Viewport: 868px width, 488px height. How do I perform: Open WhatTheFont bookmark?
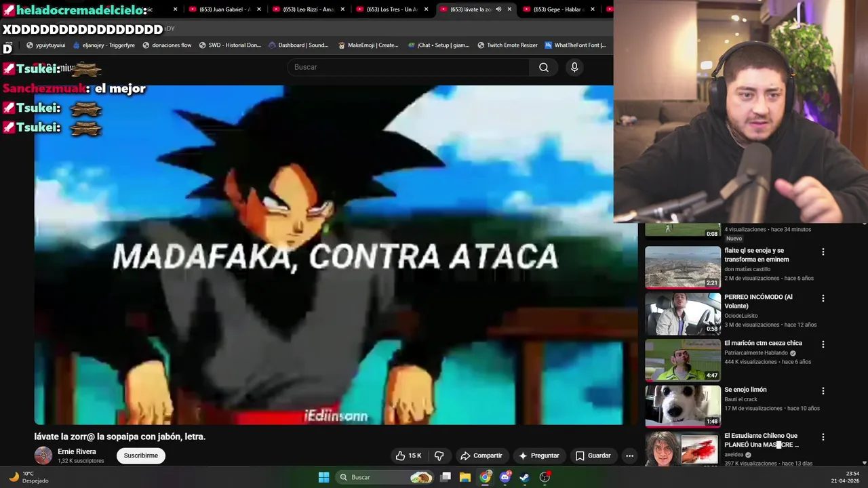tap(574, 45)
